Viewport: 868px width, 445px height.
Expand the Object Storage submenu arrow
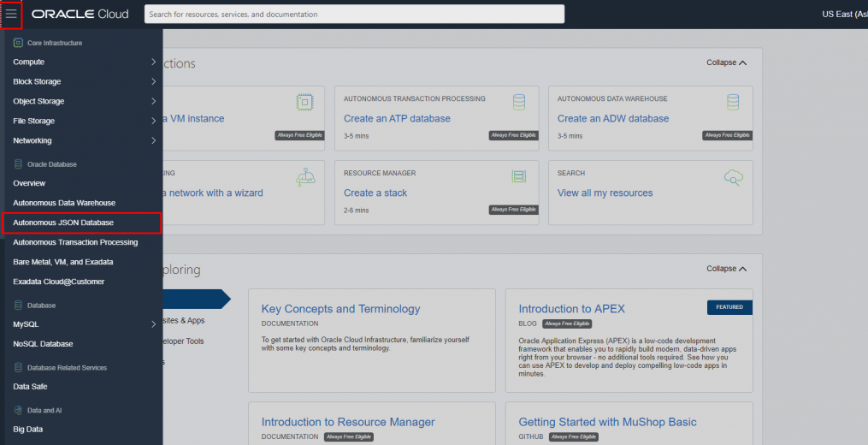[x=153, y=101]
